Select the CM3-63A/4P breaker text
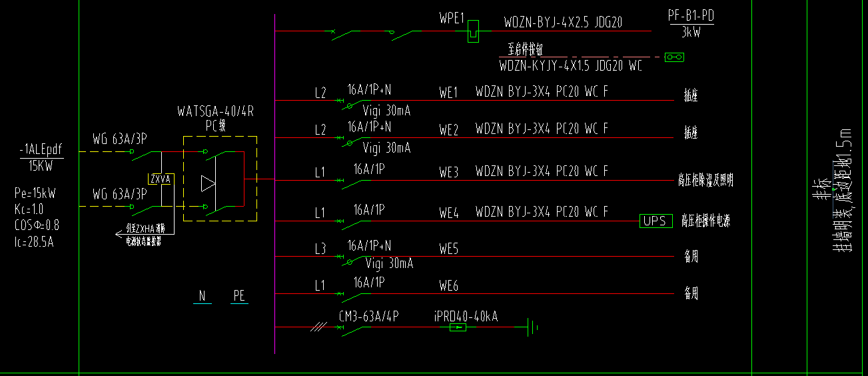 tap(369, 316)
